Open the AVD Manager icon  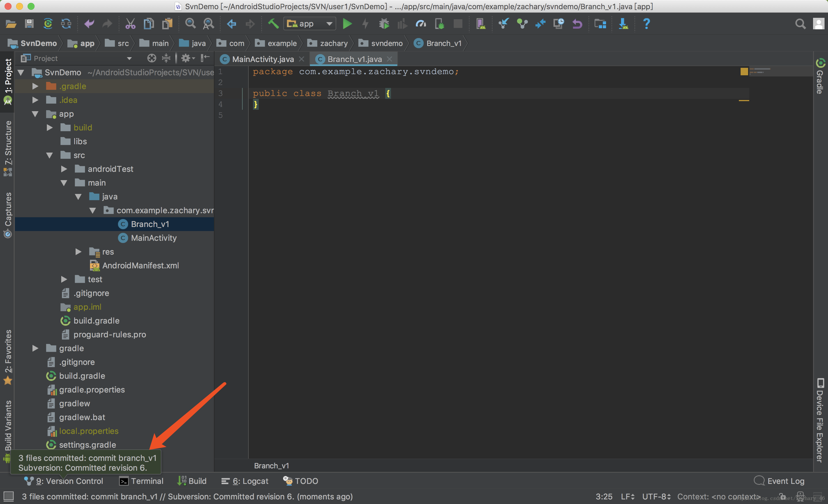480,24
